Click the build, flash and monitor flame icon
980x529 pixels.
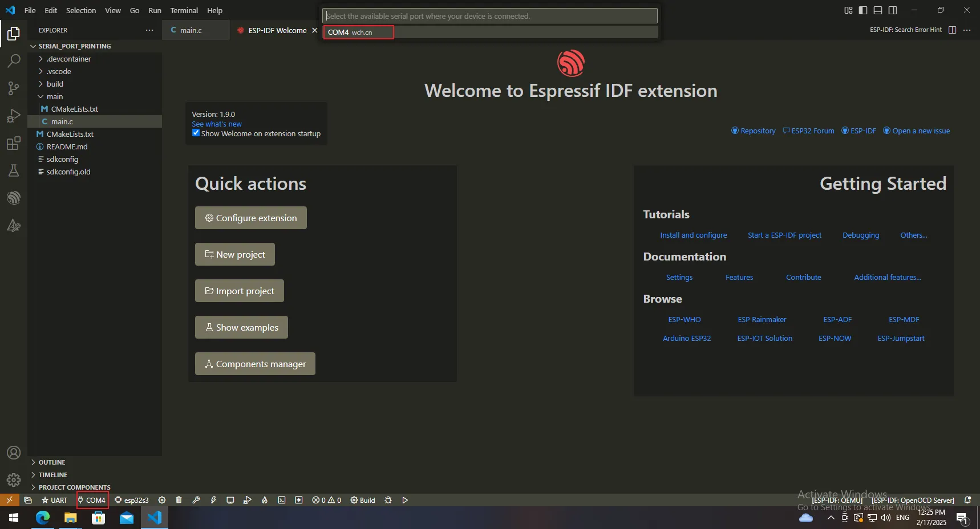265,500
